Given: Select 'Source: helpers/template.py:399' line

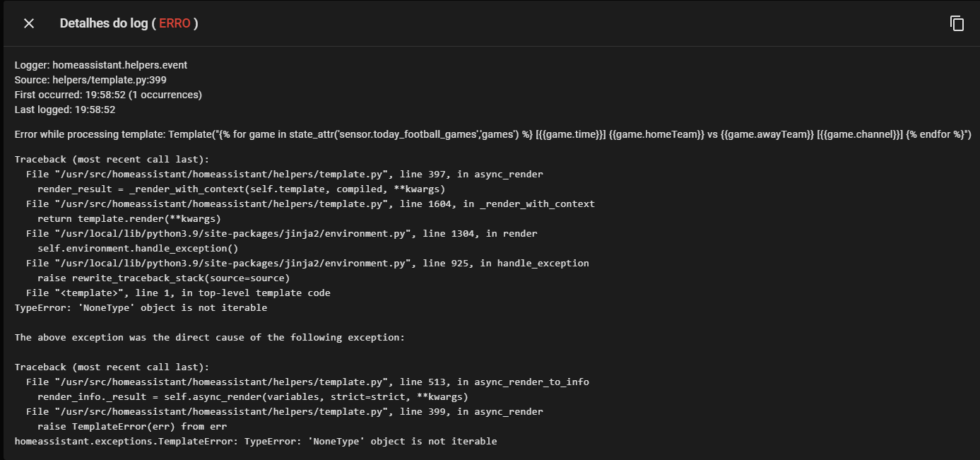Looking at the screenshot, I should 90,80.
